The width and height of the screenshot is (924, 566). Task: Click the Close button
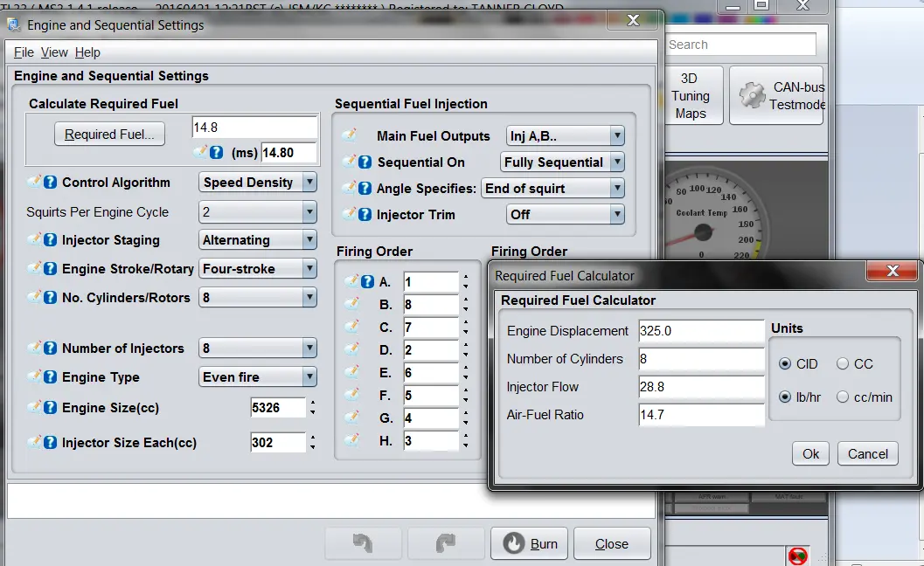pyautogui.click(x=612, y=543)
